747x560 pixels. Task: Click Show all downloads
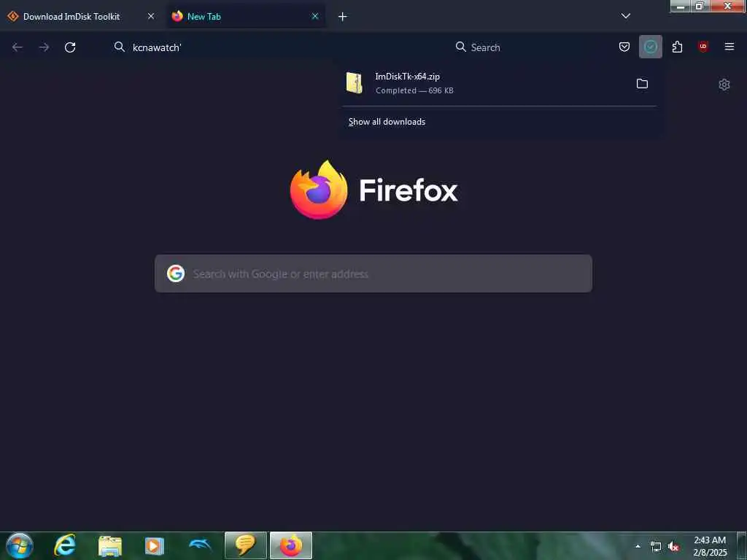(x=387, y=122)
